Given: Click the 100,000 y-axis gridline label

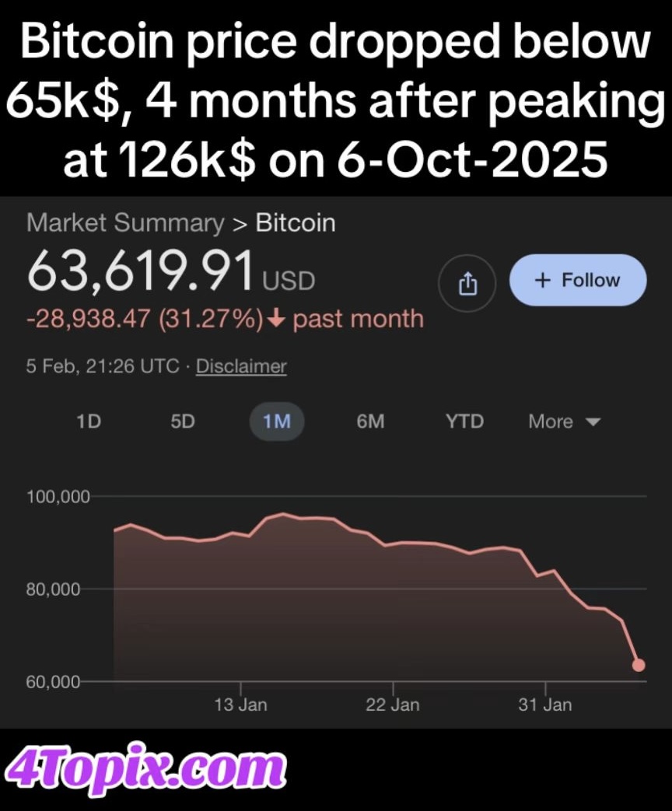Looking at the screenshot, I should tap(58, 496).
